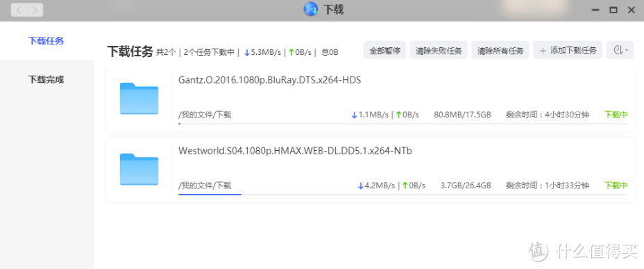The height and width of the screenshot is (269, 644).
Task: Click the 剩余时间：4小时30分钟 text
Action: (548, 115)
